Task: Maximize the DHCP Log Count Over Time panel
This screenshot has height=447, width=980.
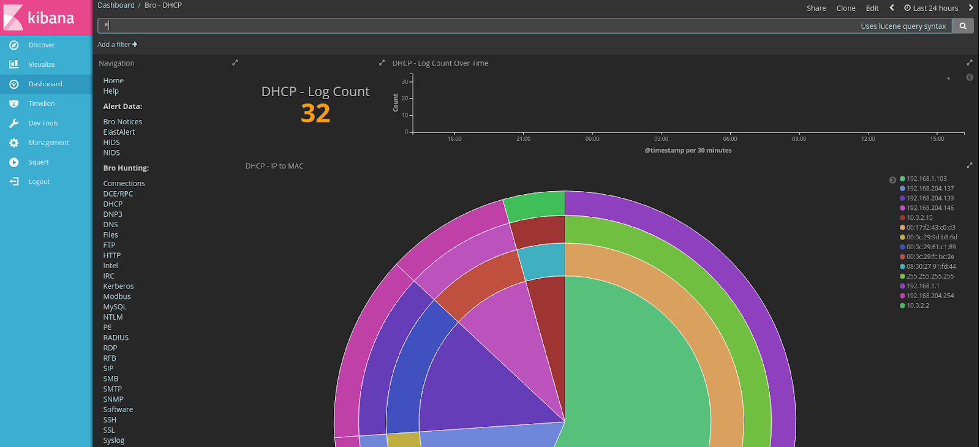Action: click(970, 62)
